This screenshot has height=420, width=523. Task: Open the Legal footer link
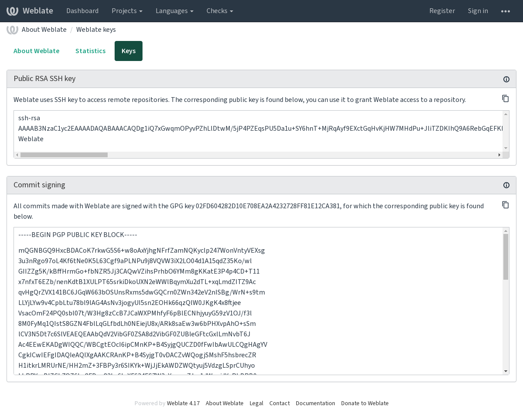(x=256, y=403)
